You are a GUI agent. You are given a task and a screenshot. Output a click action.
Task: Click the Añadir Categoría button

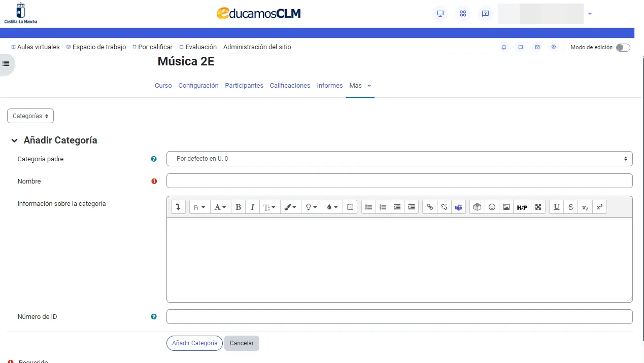click(194, 343)
